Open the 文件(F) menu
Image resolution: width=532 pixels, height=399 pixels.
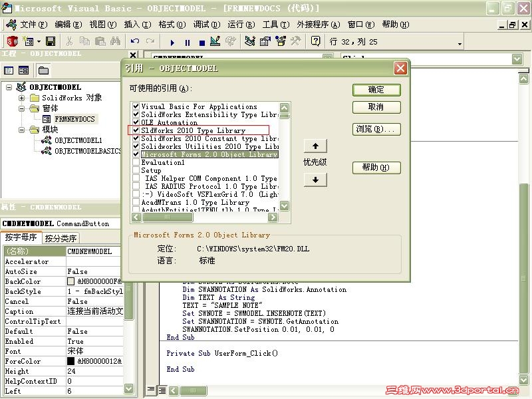[34, 25]
